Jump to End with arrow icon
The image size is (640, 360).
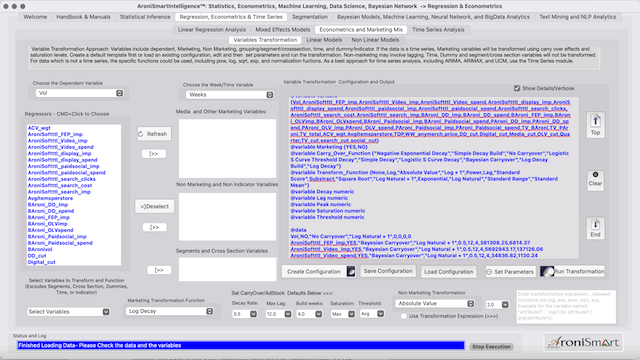(595, 224)
